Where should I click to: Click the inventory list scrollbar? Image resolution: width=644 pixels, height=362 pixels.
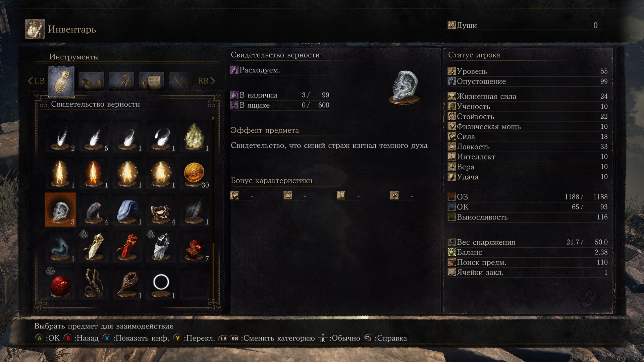tap(213, 208)
